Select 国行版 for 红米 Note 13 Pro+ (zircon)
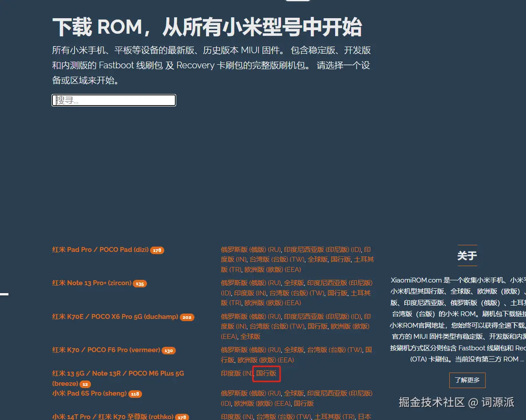 tap(337, 293)
